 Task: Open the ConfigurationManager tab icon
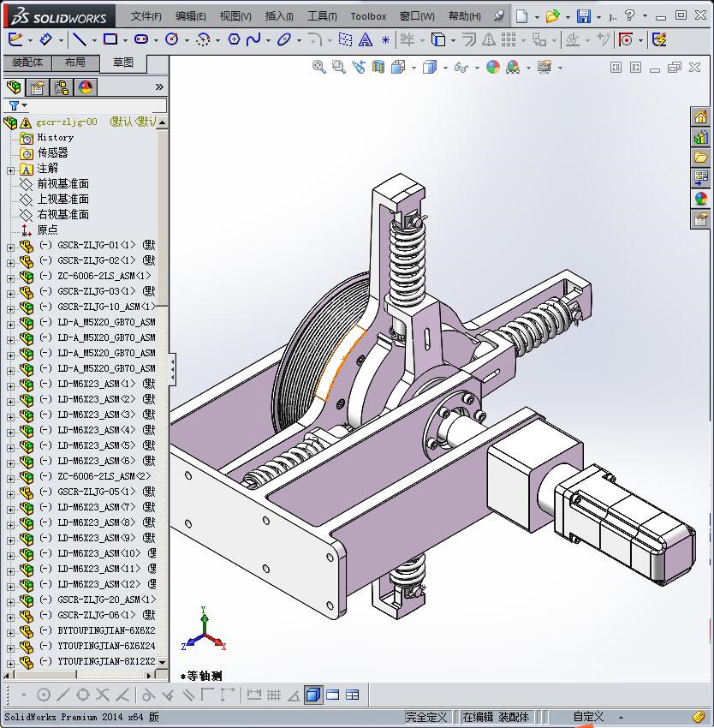click(62, 87)
